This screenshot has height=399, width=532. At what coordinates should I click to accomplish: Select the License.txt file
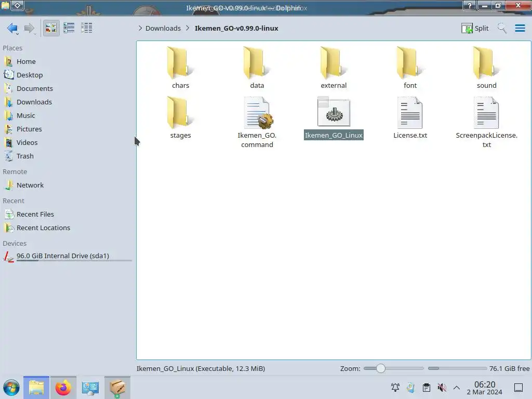coord(410,117)
